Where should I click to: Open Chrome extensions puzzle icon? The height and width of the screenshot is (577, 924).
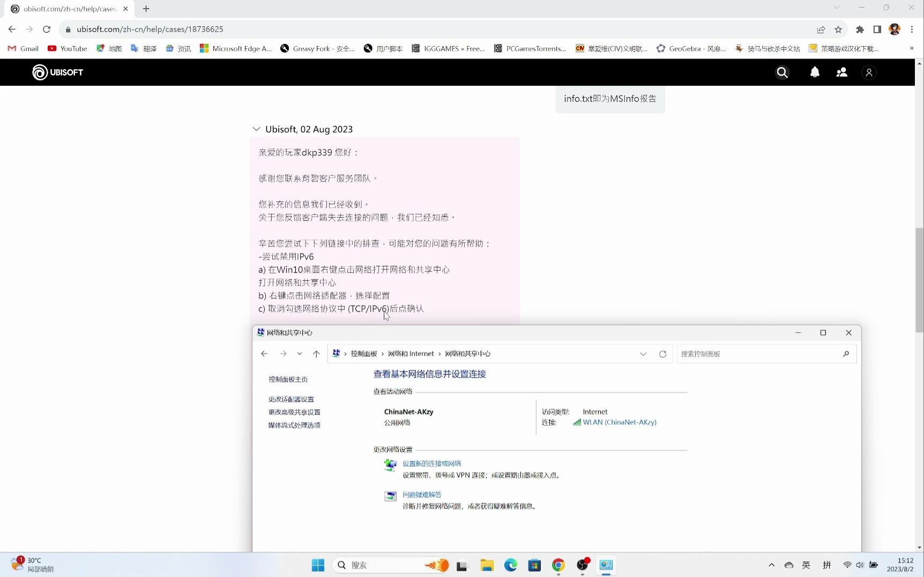point(860,29)
